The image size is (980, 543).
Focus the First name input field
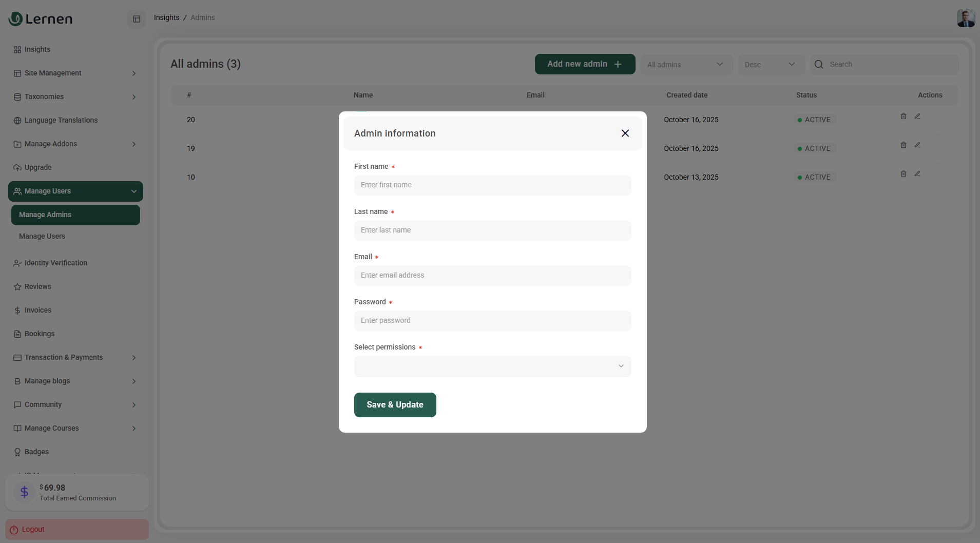(x=492, y=185)
